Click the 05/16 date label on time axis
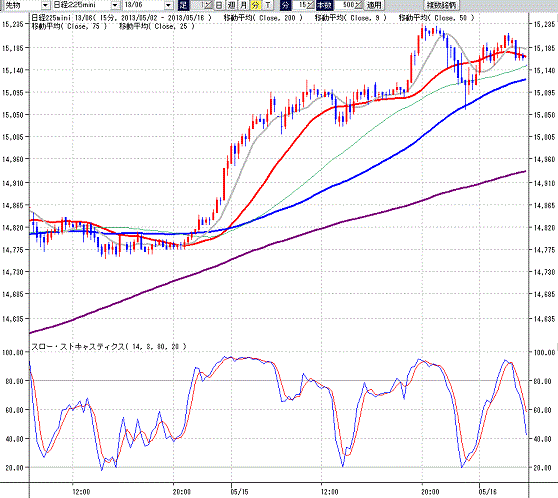 pyautogui.click(x=488, y=492)
